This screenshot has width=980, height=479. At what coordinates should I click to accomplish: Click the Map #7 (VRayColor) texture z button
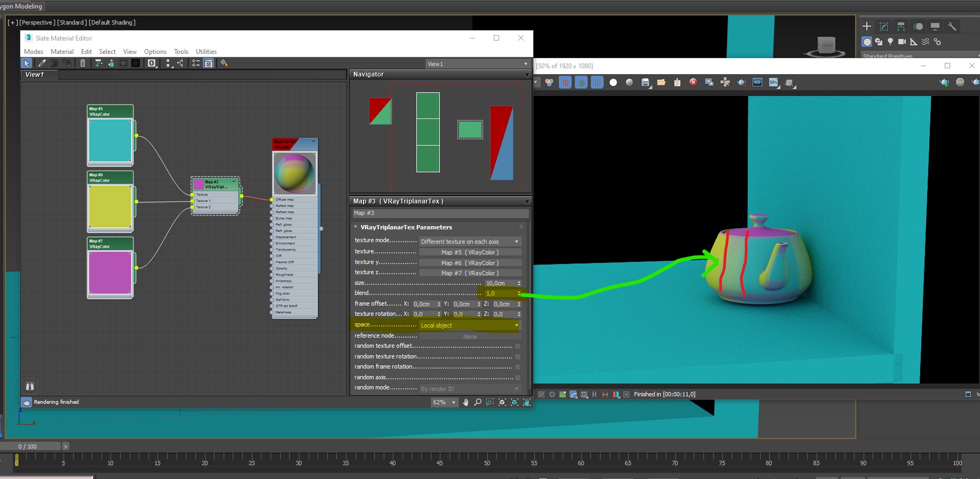[x=470, y=273]
